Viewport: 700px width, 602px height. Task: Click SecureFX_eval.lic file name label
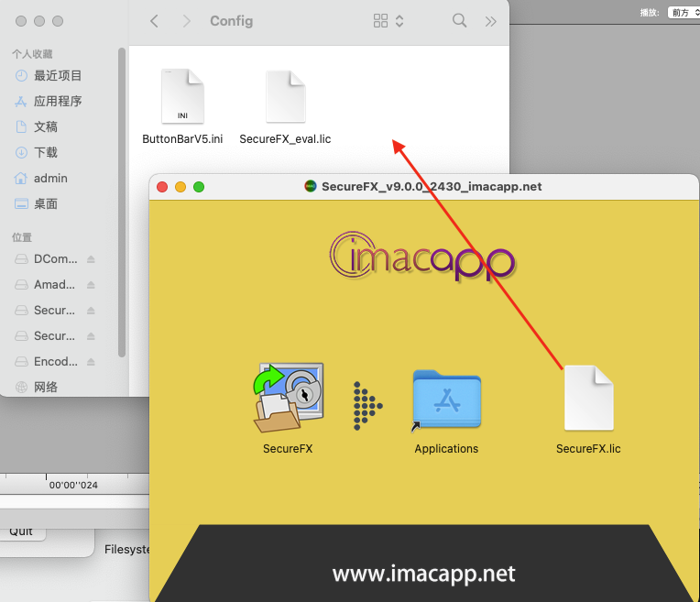pyautogui.click(x=285, y=139)
